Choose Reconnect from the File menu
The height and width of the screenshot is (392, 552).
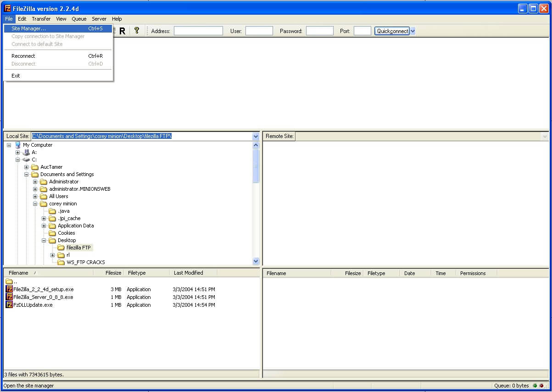click(x=58, y=56)
